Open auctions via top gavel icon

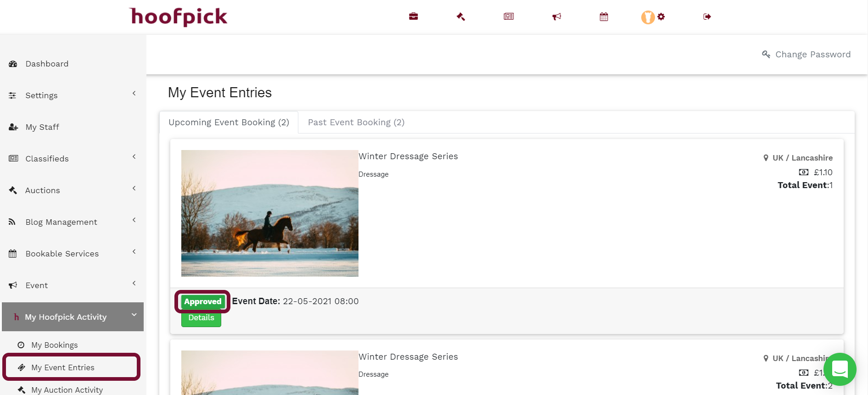(x=461, y=17)
